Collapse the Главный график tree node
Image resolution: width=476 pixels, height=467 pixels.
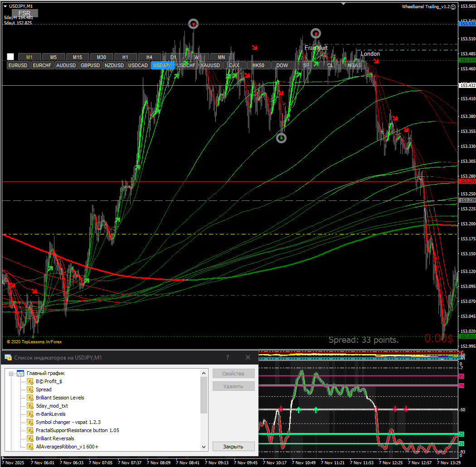(11, 374)
